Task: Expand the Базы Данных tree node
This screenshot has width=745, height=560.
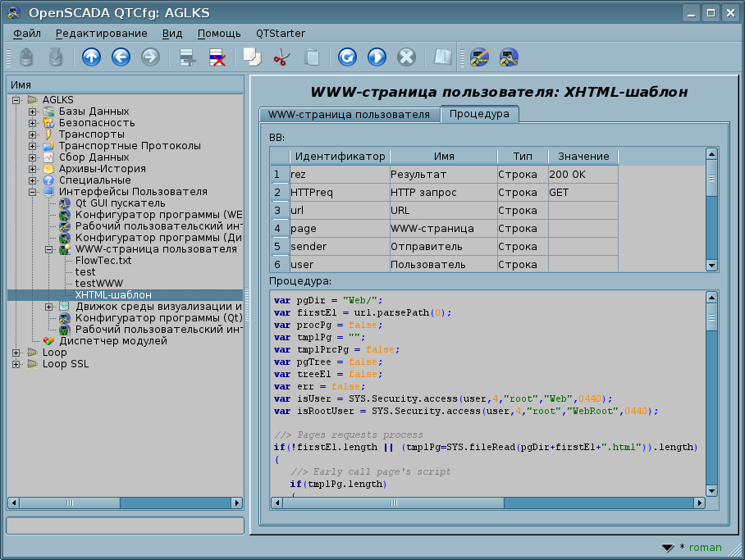Action: click(32, 112)
